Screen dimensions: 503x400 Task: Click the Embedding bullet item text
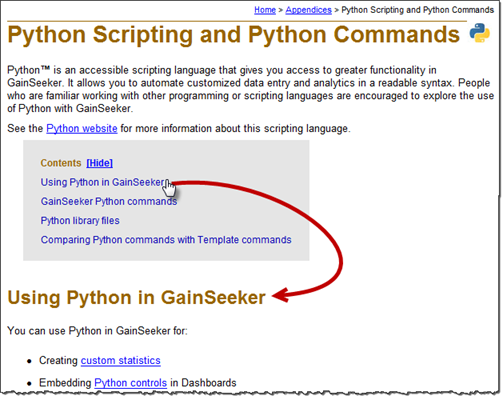coord(138,383)
